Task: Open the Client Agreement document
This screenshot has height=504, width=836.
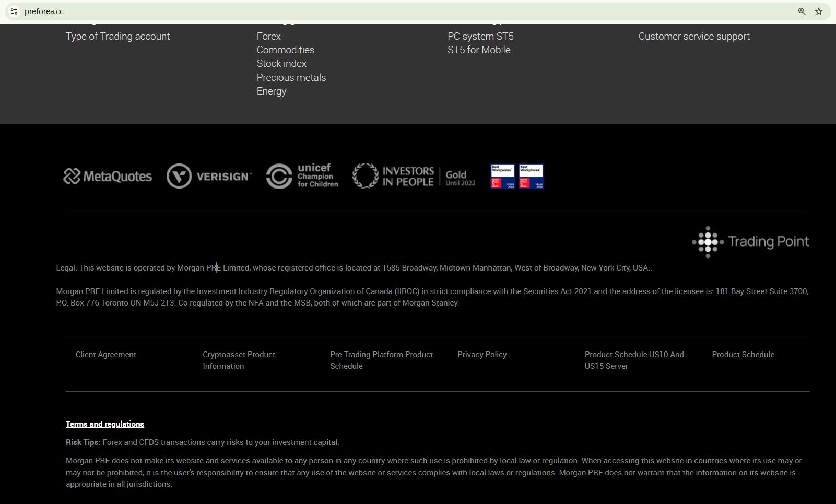Action: pyautogui.click(x=105, y=355)
